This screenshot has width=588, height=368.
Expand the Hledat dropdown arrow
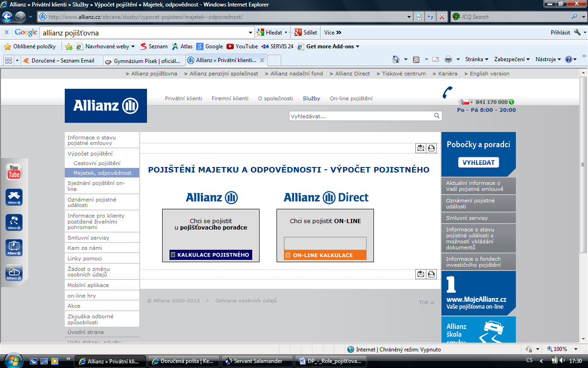pos(286,33)
